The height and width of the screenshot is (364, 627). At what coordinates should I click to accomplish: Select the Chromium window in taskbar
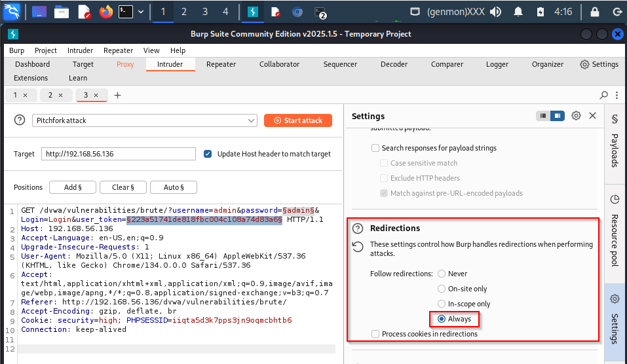(297, 12)
